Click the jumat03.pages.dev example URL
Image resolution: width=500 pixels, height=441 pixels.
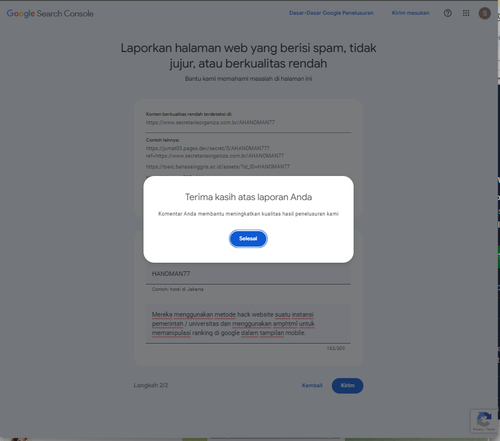click(215, 152)
